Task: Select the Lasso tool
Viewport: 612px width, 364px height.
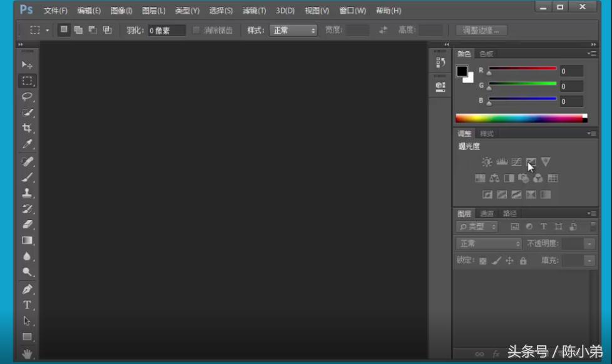Action: pyautogui.click(x=26, y=96)
